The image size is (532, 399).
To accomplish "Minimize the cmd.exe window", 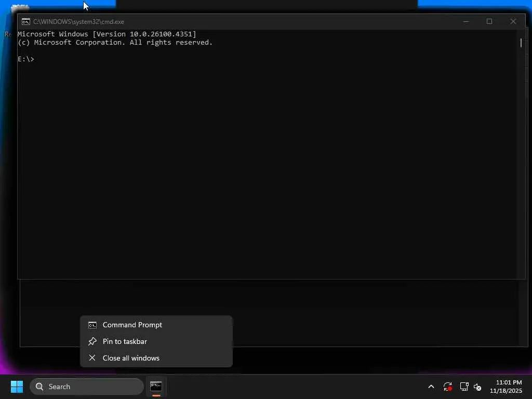I will (466, 22).
